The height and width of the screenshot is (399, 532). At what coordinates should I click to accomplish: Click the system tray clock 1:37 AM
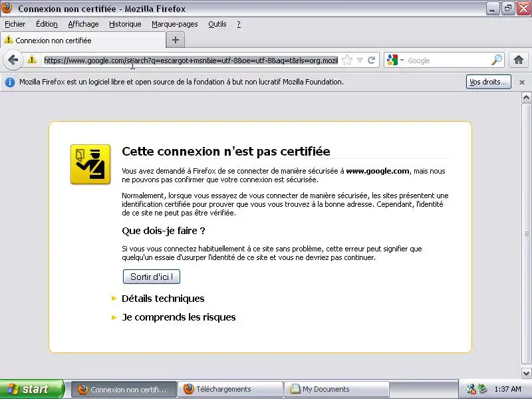click(x=507, y=389)
